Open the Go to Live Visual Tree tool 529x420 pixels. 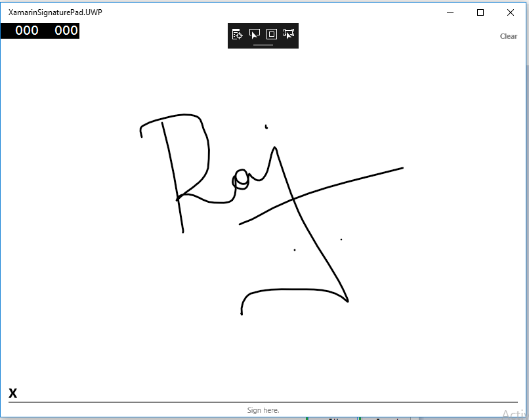point(237,34)
